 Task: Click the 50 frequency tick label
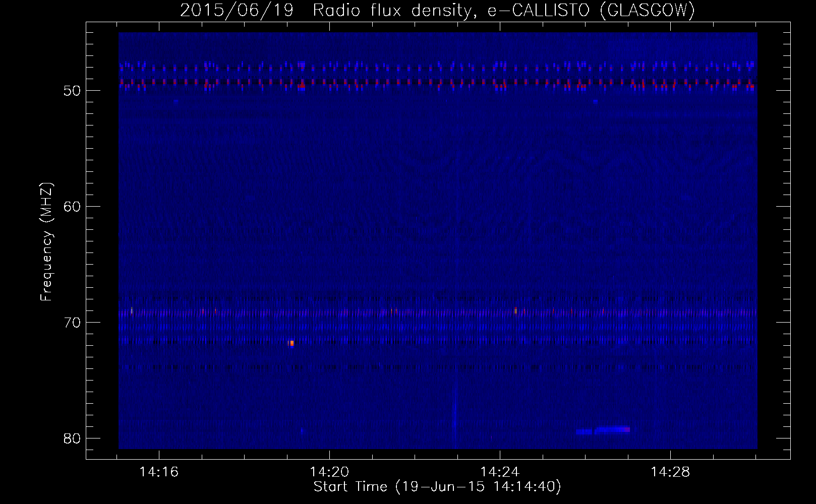[72, 91]
